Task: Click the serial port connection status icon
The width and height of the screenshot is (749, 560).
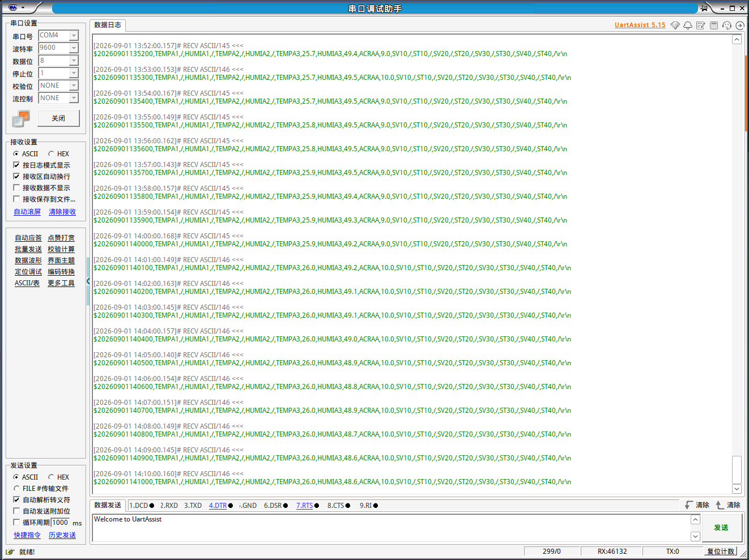Action: (x=21, y=118)
